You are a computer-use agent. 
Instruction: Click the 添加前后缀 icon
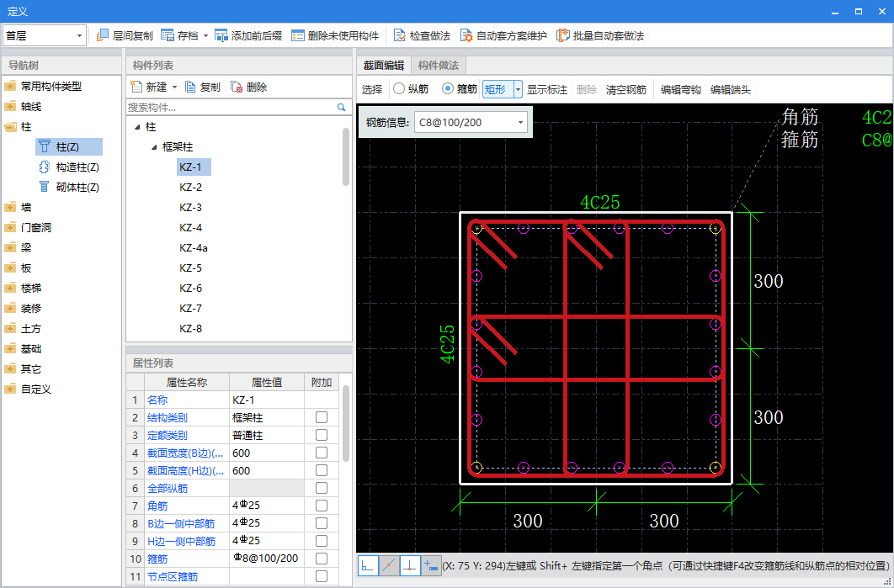pyautogui.click(x=221, y=35)
